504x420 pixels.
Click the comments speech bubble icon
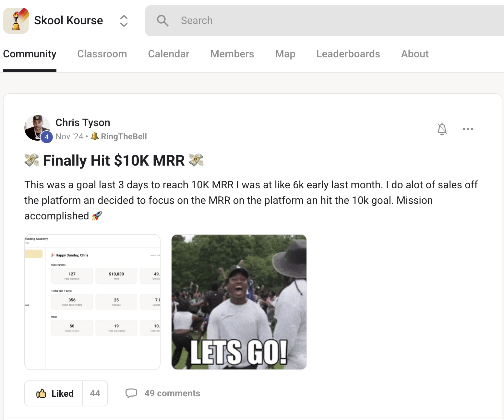point(131,393)
